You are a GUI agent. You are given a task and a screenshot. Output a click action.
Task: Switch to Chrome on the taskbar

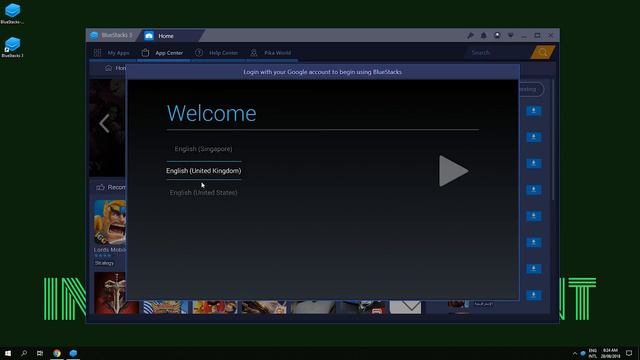[x=57, y=353]
